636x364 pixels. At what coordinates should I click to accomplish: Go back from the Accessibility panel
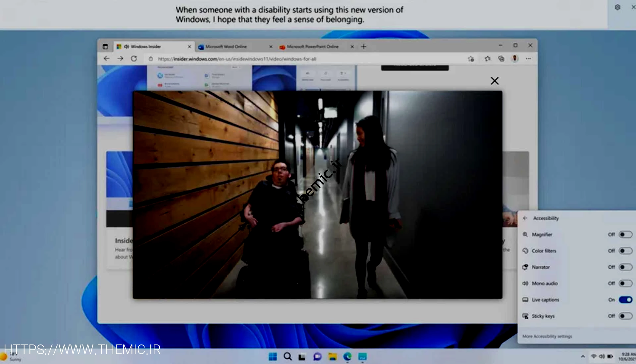[525, 218]
